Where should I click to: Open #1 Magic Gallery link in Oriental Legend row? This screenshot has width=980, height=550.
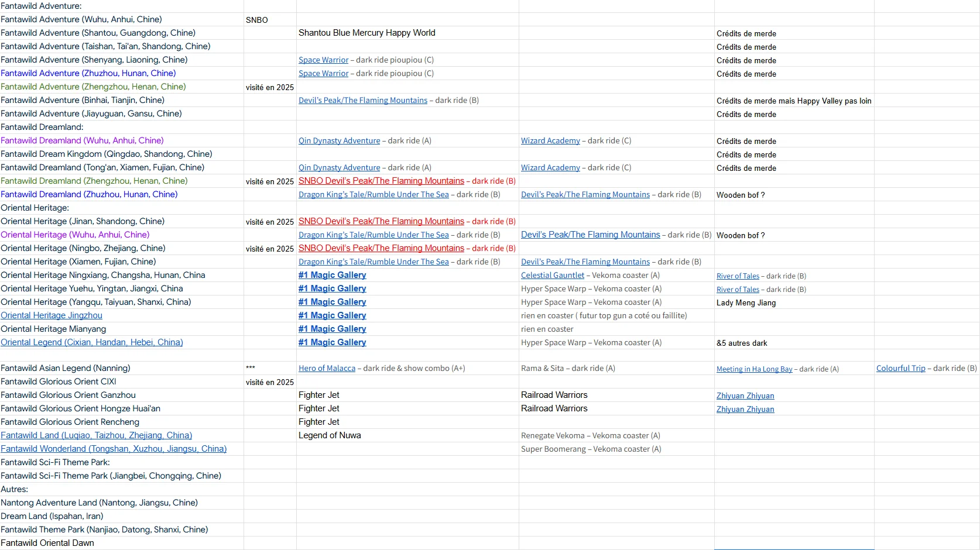332,342
